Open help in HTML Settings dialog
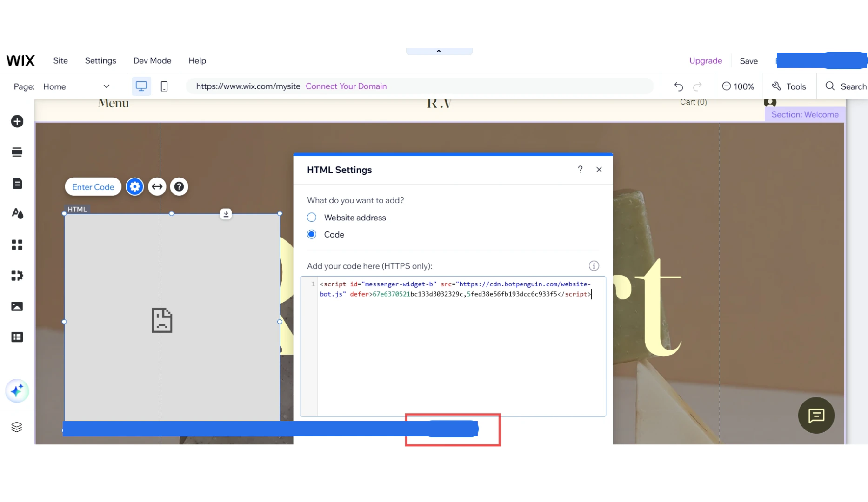The image size is (868, 502). [x=580, y=169]
